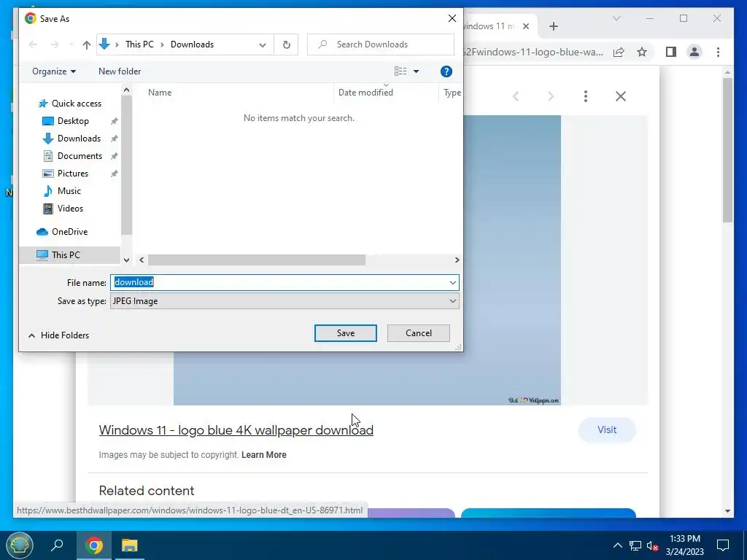Go to previous image in preview panel
Screen dimensions: 747x560
click(x=516, y=97)
